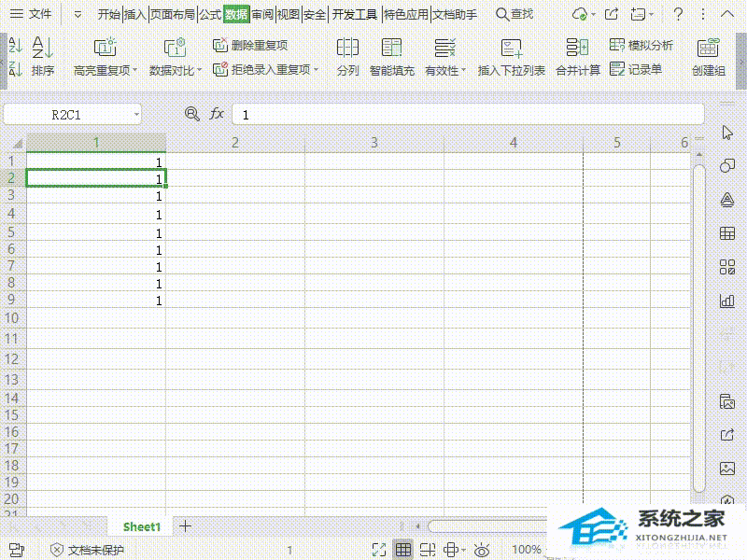Click the 排序 sort button
747x560 pixels.
point(43,57)
